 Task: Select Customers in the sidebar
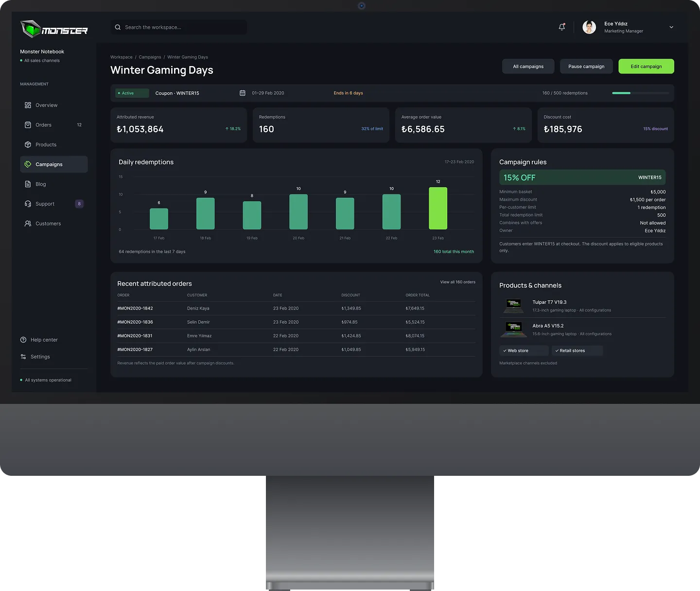[x=54, y=224]
